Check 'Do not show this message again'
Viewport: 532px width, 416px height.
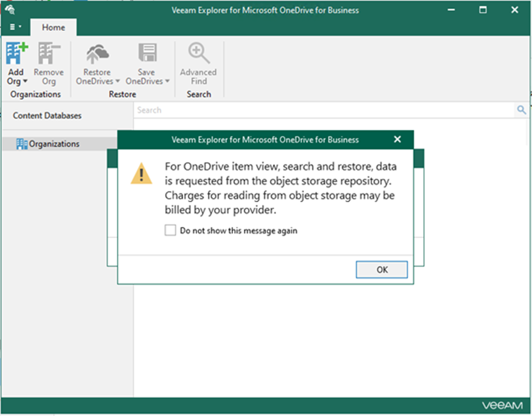click(x=170, y=230)
